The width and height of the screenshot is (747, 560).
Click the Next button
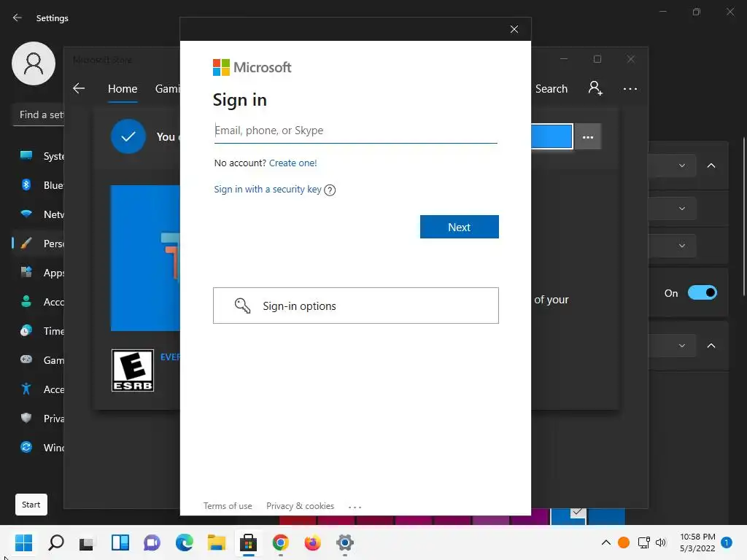click(460, 227)
